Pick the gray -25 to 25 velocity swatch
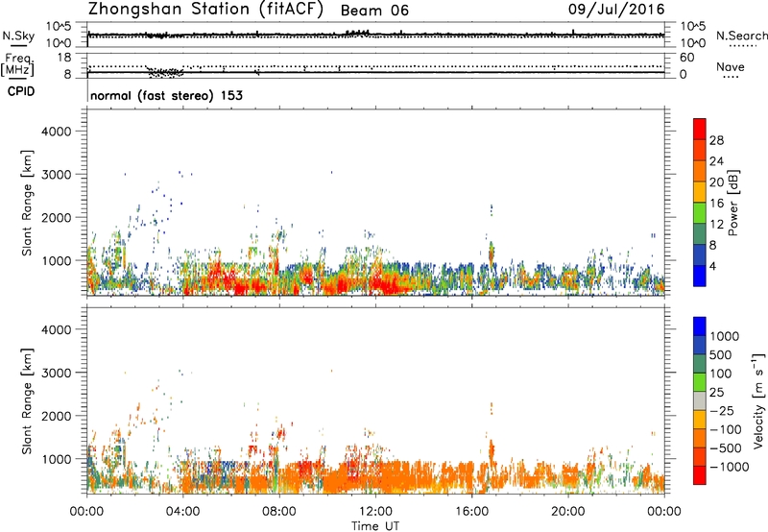 tap(700, 400)
